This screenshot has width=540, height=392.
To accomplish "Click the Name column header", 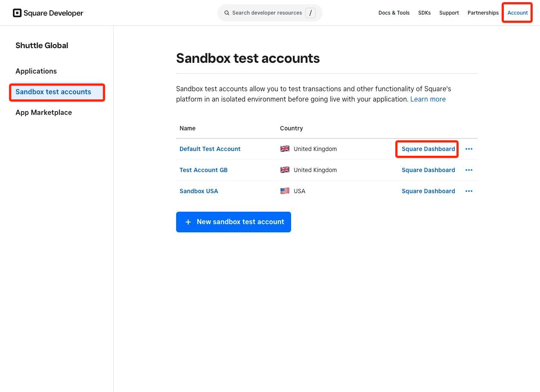I will coord(187,128).
